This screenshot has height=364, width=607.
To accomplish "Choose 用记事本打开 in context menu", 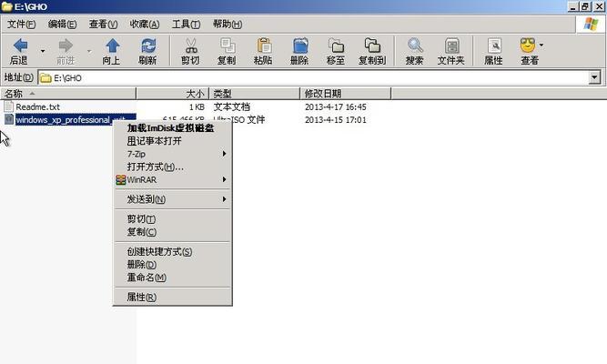I will 172,141.
